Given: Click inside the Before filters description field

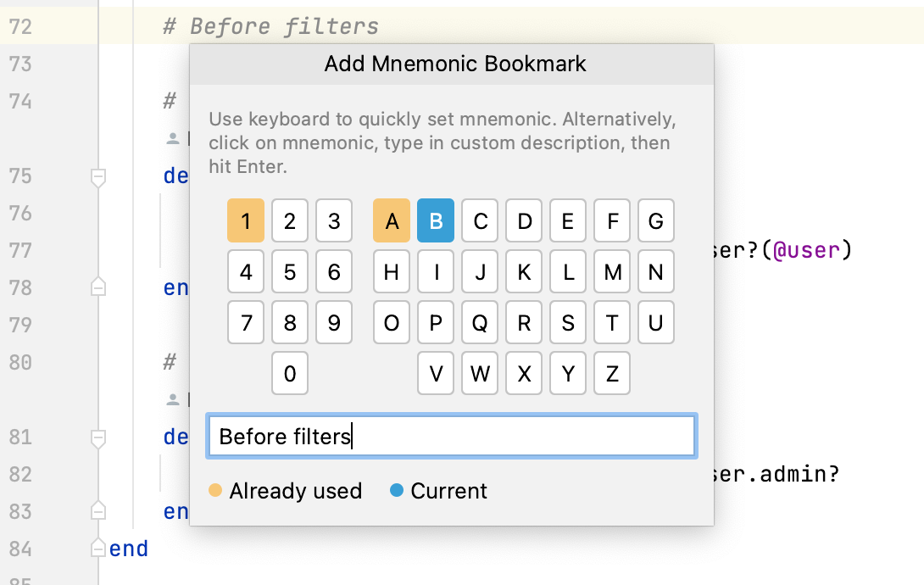Looking at the screenshot, I should pos(452,435).
